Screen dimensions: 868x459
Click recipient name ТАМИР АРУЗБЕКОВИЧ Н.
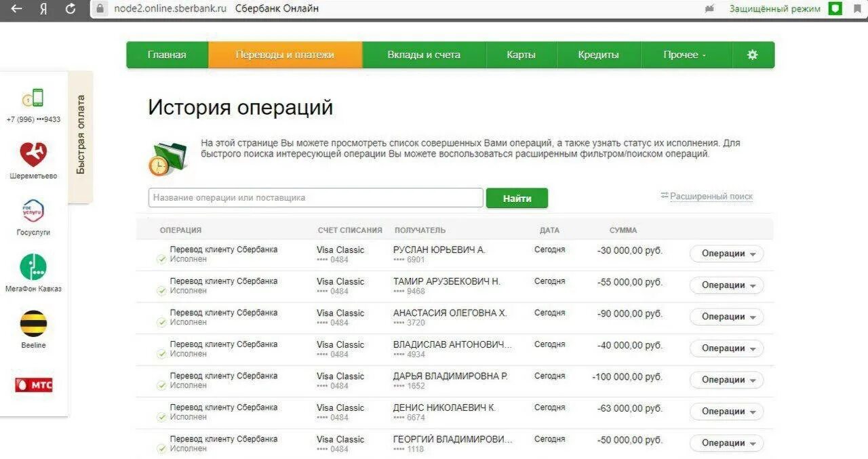[x=447, y=281]
